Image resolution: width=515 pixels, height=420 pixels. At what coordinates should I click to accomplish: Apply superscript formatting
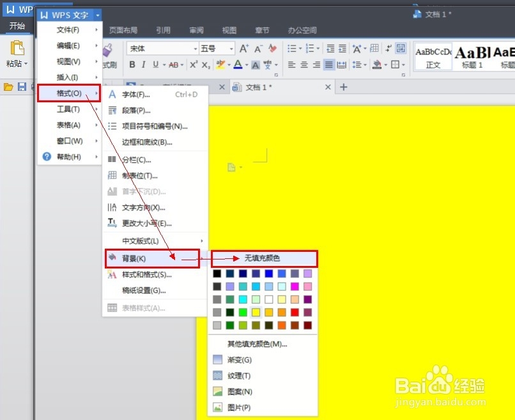[192, 64]
